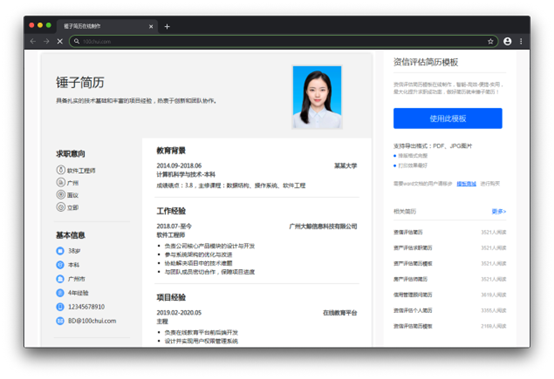Close the 锤子简历在线制作 tab
The image size is (554, 379).
pyautogui.click(x=151, y=26)
